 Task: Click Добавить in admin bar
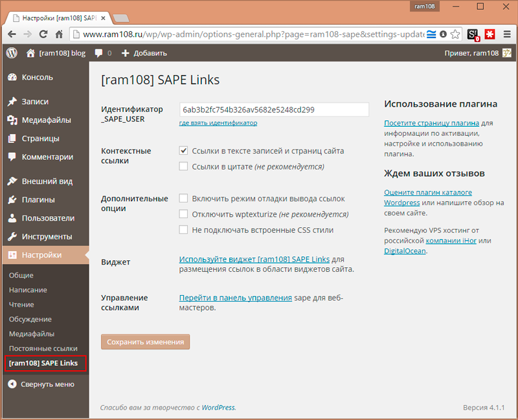(150, 53)
